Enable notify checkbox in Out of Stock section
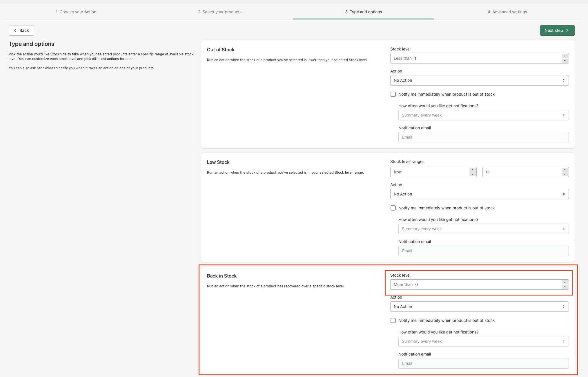The height and width of the screenshot is (377, 588). [x=393, y=94]
